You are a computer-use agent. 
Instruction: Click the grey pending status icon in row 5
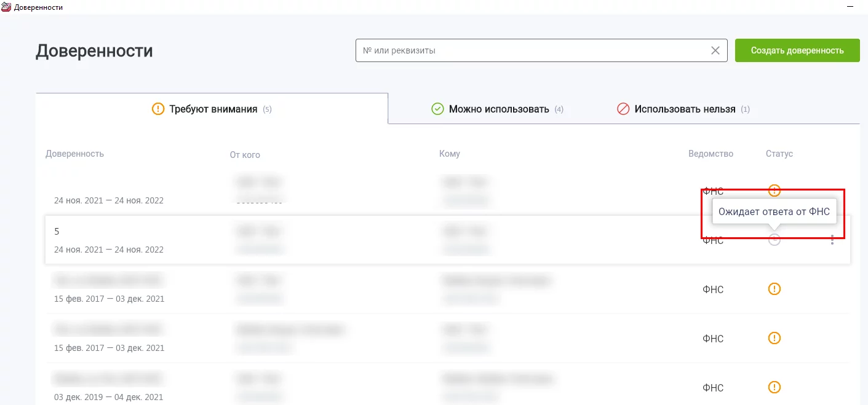tap(774, 240)
